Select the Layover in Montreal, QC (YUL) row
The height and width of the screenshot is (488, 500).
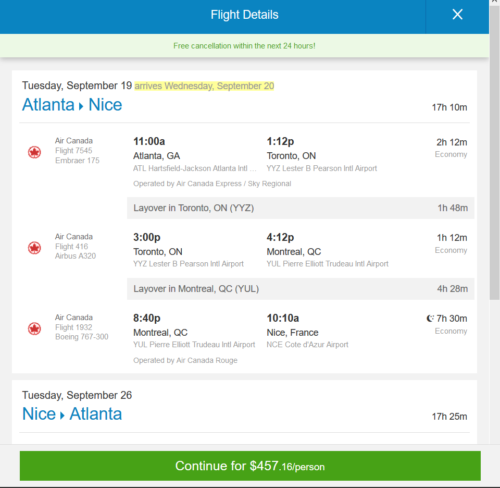(300, 289)
